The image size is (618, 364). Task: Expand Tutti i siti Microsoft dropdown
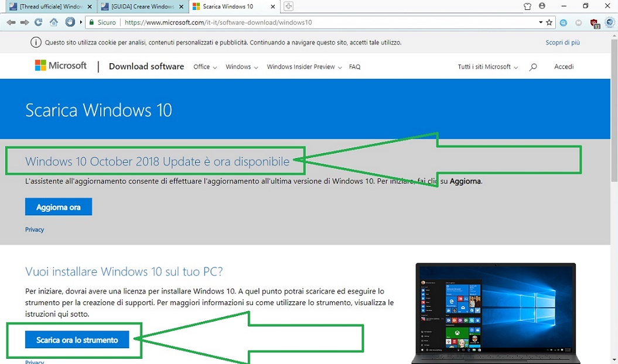pos(487,67)
